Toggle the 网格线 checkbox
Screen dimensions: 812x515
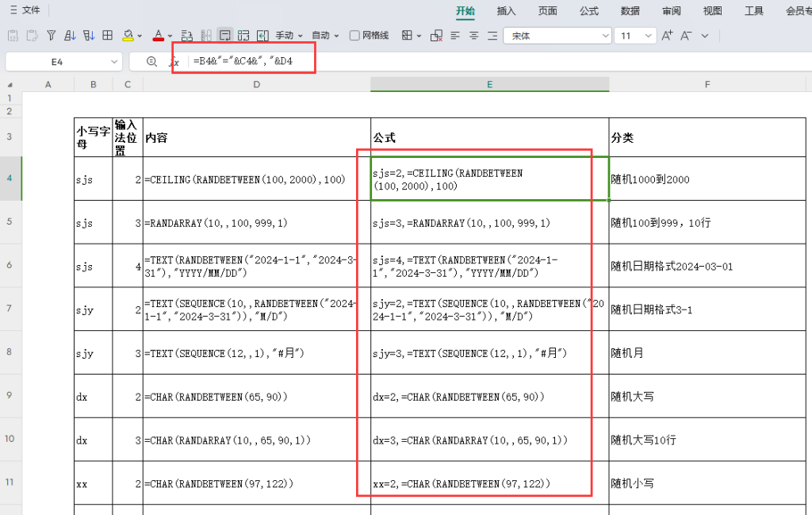[x=354, y=35]
